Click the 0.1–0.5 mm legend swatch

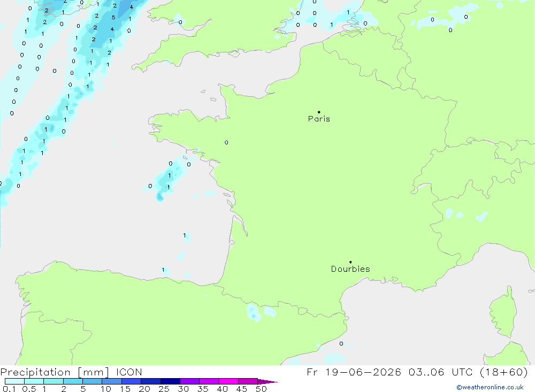tap(14, 381)
